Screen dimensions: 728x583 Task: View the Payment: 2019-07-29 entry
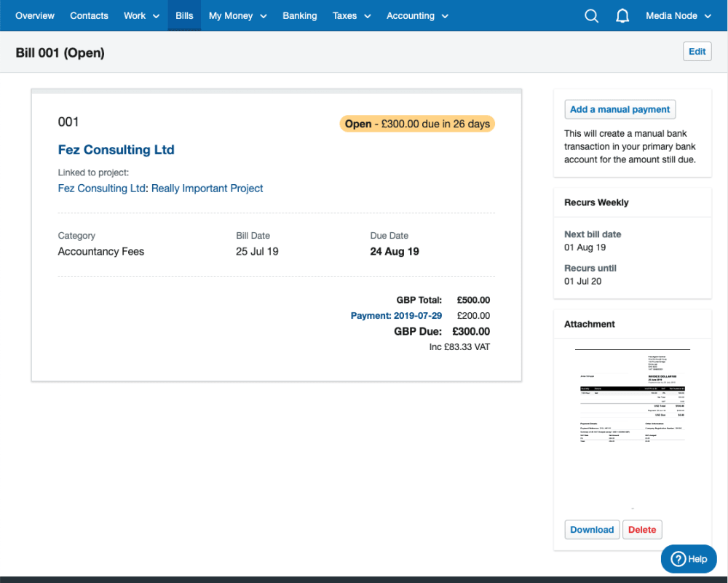396,316
